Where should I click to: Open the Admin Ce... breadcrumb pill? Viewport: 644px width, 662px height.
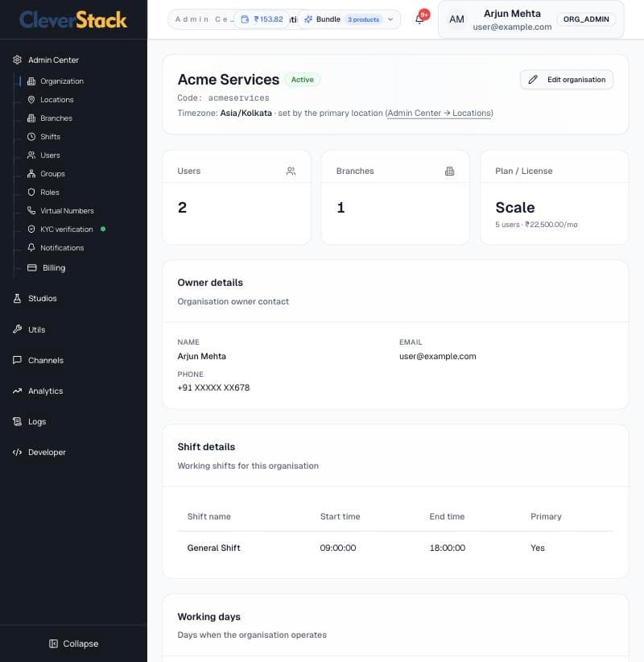pyautogui.click(x=204, y=19)
